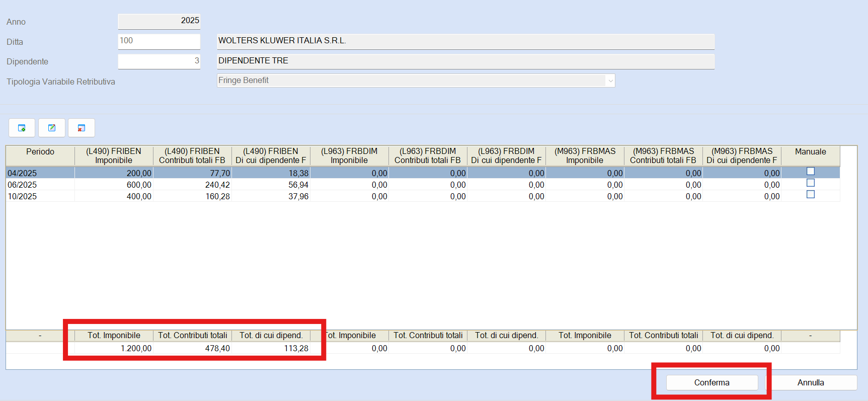This screenshot has height=401, width=868.
Task: Click the (L490) FRIBEN Contributi totali FB header
Action: point(192,156)
